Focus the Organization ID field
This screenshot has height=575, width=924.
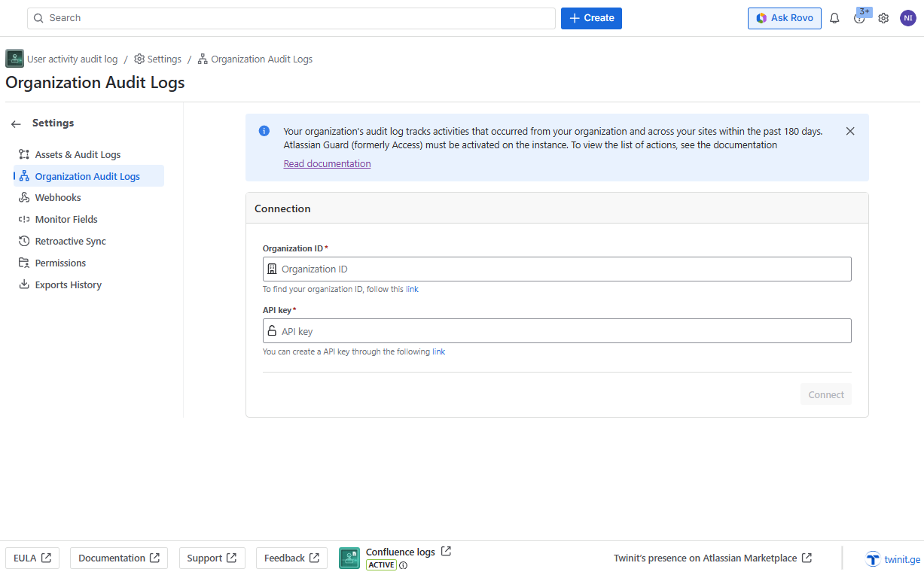(557, 269)
